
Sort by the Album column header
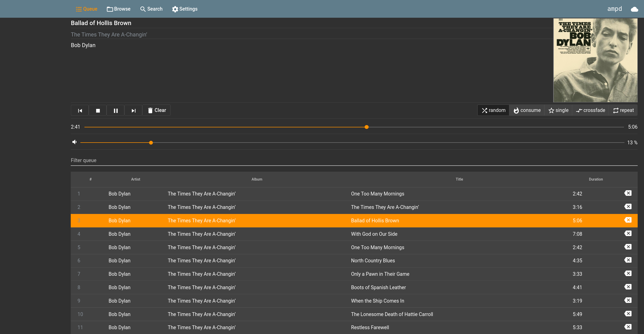pos(257,179)
